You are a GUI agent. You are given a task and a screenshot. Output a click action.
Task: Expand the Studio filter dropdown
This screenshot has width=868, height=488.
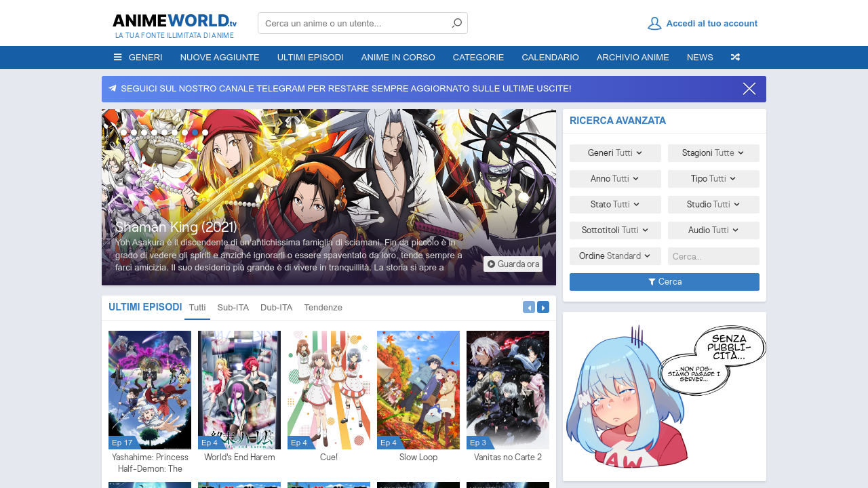(713, 205)
